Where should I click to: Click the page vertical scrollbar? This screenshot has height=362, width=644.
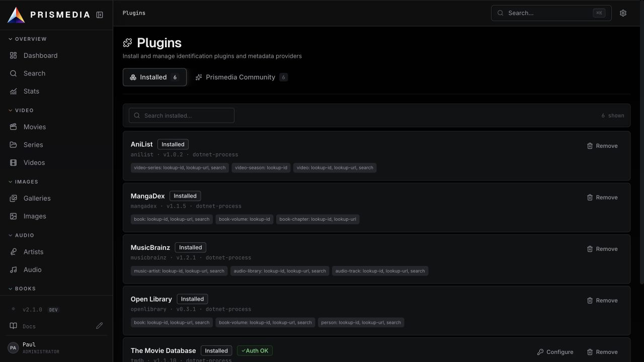[x=641, y=142]
